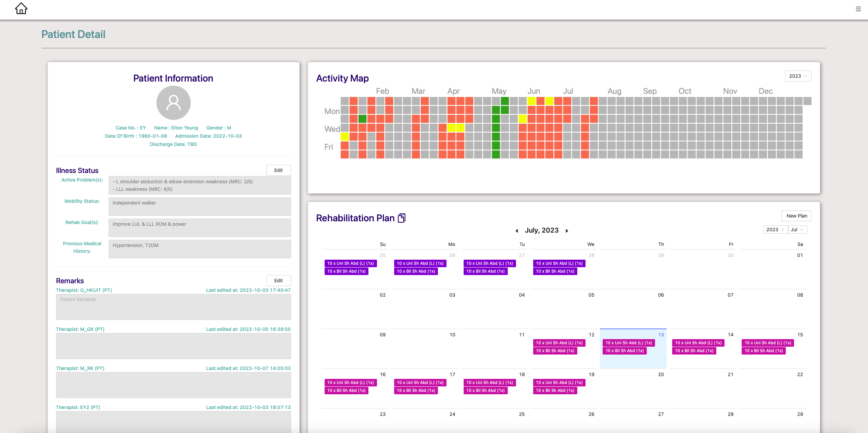Click Date Of Birth : 1960-01-08

pyautogui.click(x=136, y=136)
